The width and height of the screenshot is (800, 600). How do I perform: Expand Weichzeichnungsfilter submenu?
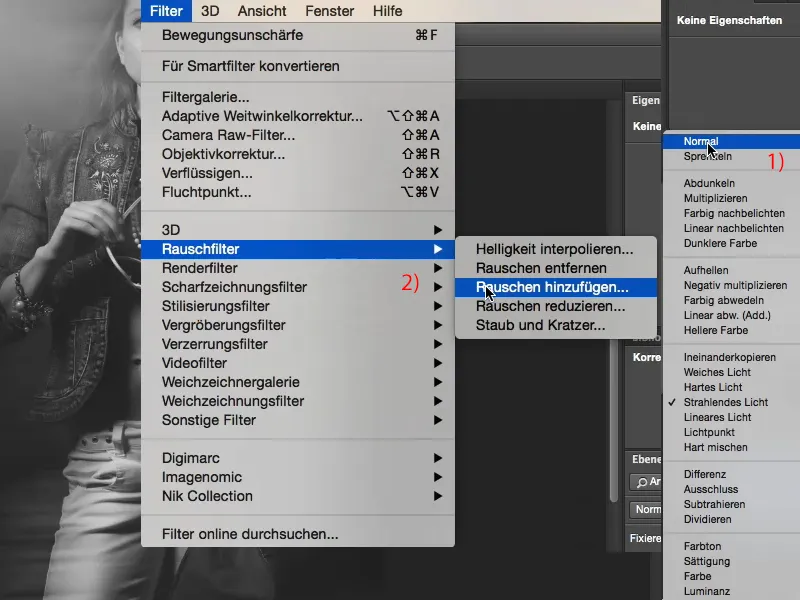298,401
